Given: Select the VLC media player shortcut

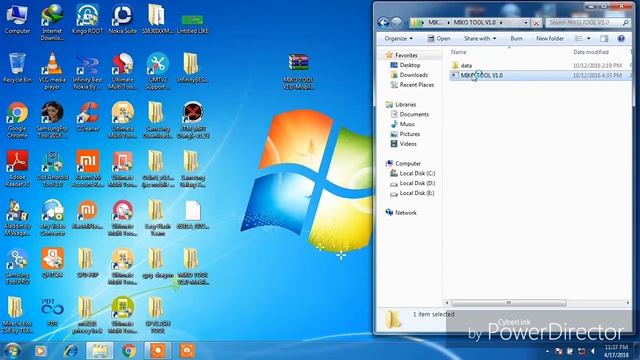Looking at the screenshot, I should pos(52,71).
